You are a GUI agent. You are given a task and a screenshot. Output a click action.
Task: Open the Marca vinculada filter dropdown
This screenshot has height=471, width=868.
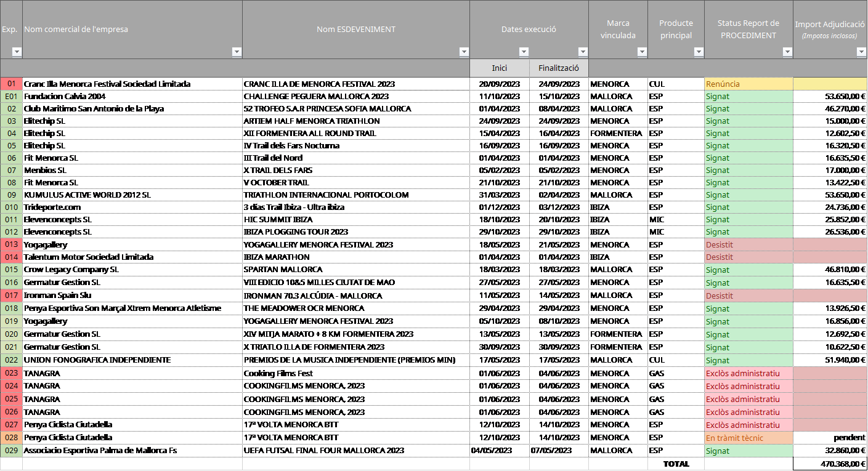tap(642, 52)
